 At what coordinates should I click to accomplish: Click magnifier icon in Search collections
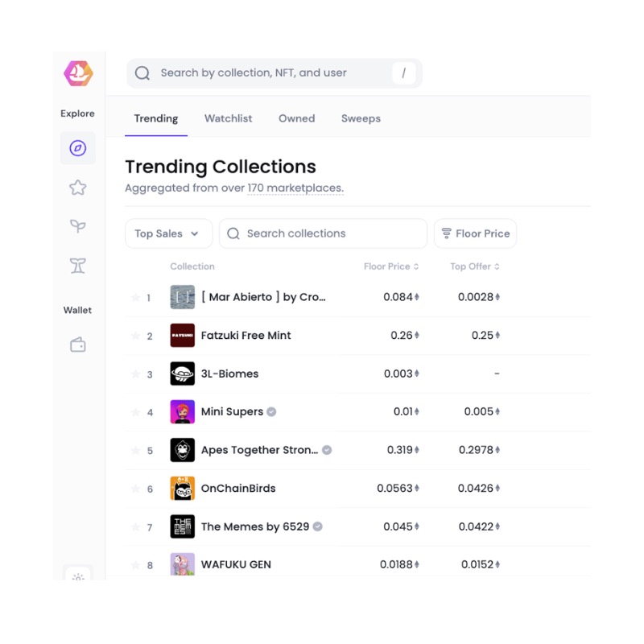pyautogui.click(x=233, y=233)
